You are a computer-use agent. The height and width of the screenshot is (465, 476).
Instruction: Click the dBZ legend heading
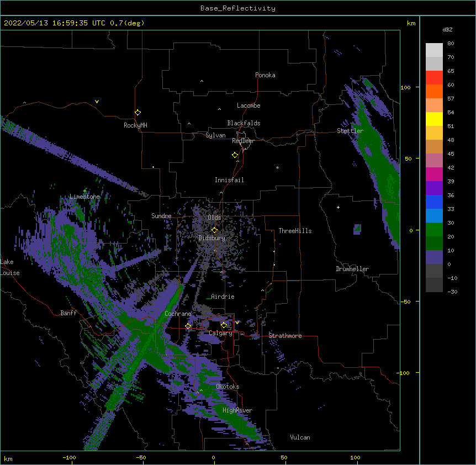click(x=447, y=29)
